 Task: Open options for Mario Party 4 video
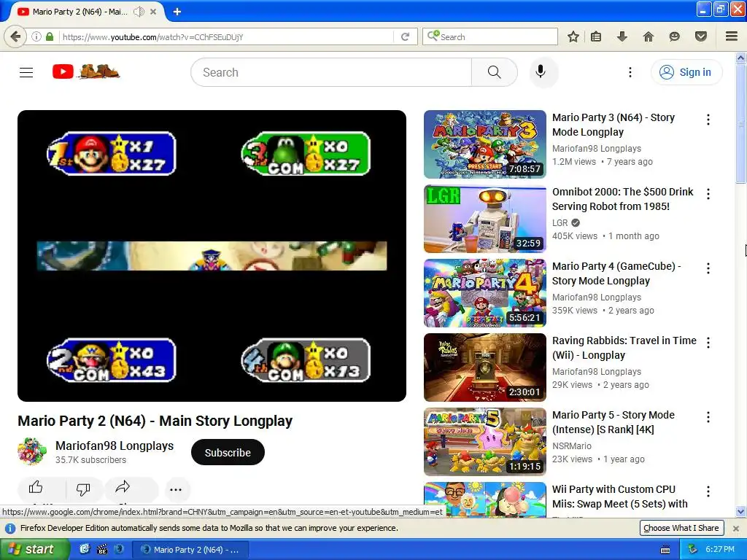coord(708,268)
